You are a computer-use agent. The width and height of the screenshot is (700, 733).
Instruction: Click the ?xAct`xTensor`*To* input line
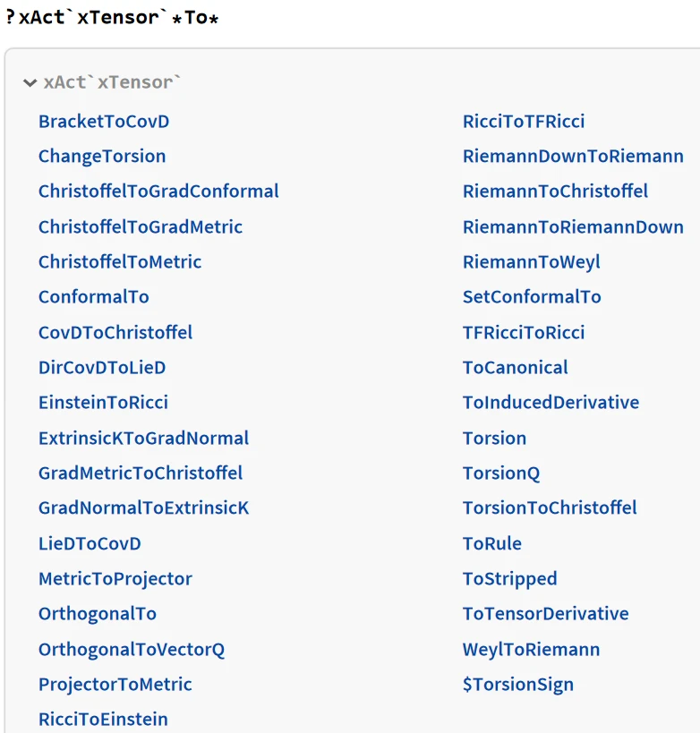pyautogui.click(x=113, y=18)
